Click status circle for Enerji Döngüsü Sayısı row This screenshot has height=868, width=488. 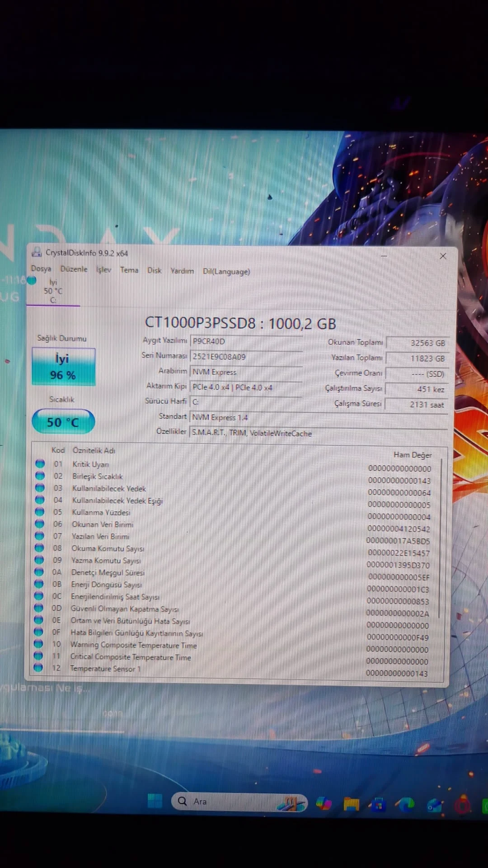[x=39, y=584]
